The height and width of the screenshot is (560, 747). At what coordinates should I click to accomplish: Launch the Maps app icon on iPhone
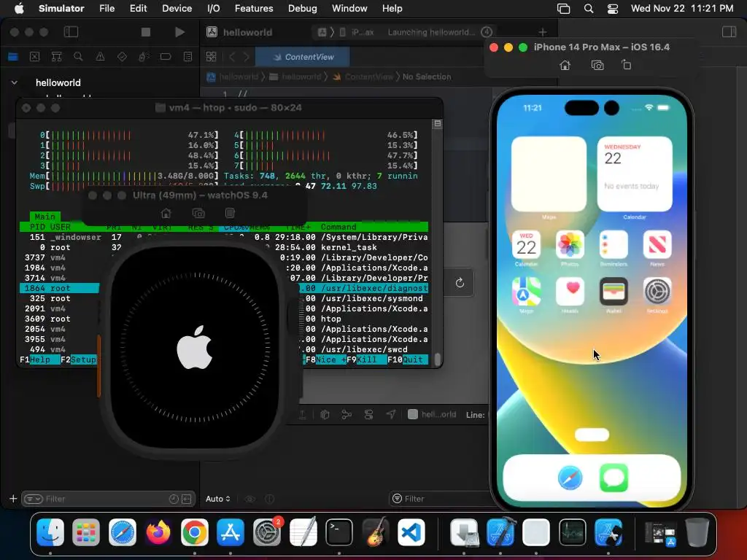click(526, 292)
